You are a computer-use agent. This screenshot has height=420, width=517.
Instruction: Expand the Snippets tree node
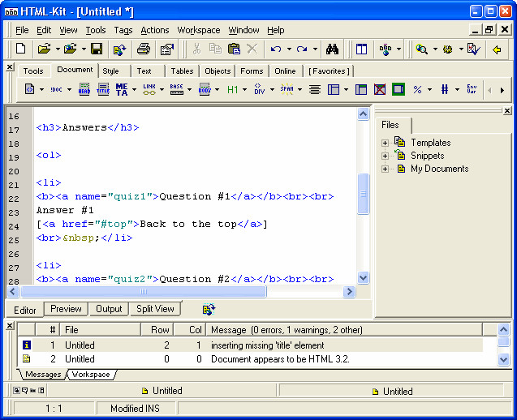[x=385, y=156]
